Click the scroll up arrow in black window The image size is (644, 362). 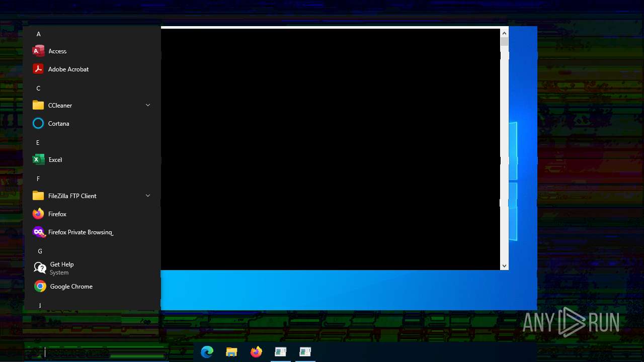click(504, 33)
